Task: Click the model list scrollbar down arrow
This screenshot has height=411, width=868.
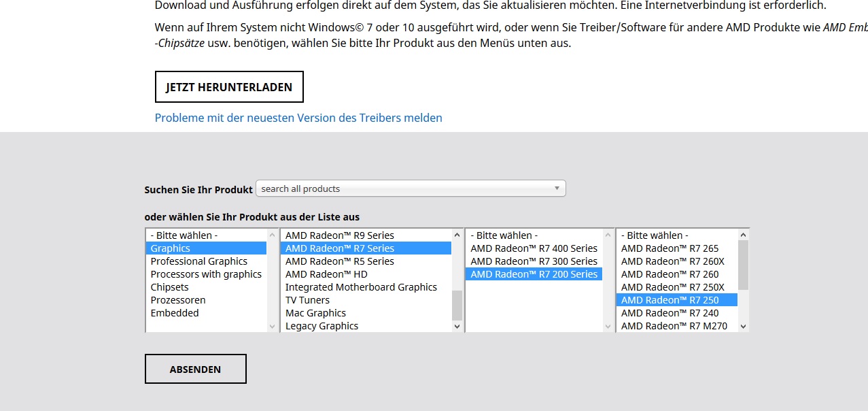Action: [743, 327]
